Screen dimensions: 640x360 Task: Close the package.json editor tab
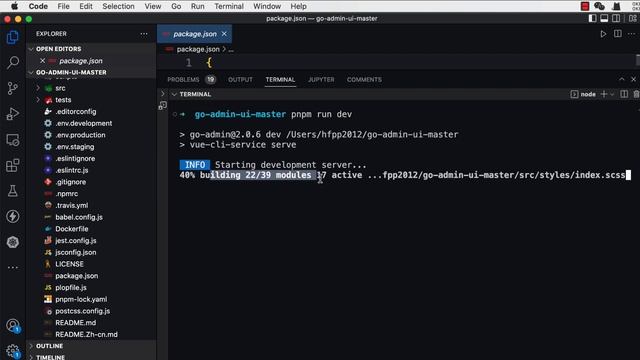(224, 34)
